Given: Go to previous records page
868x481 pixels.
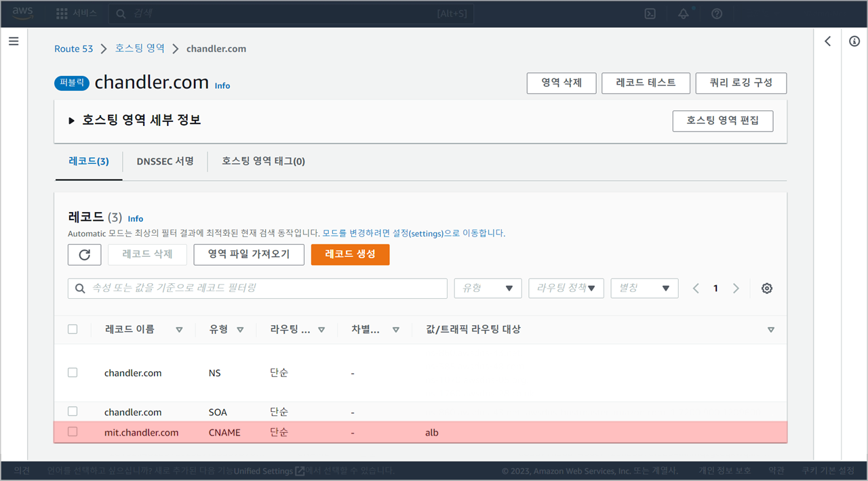Looking at the screenshot, I should [x=696, y=288].
